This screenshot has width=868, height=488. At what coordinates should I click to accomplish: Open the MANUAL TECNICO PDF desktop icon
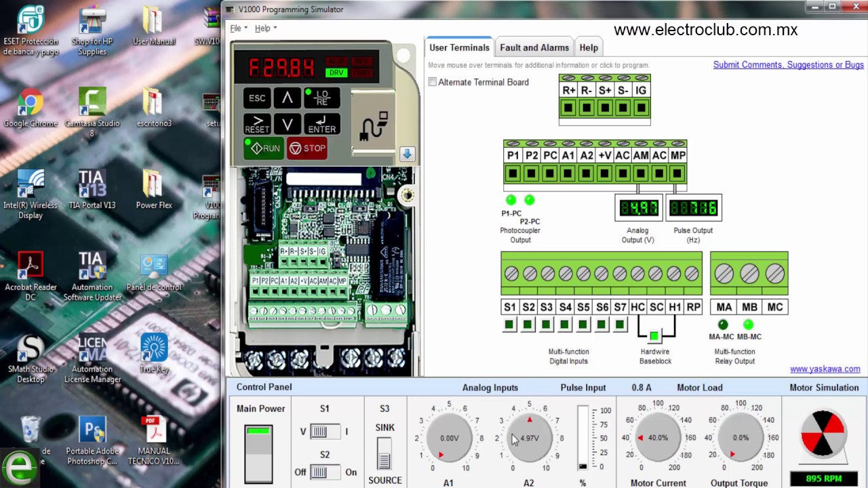tap(154, 441)
